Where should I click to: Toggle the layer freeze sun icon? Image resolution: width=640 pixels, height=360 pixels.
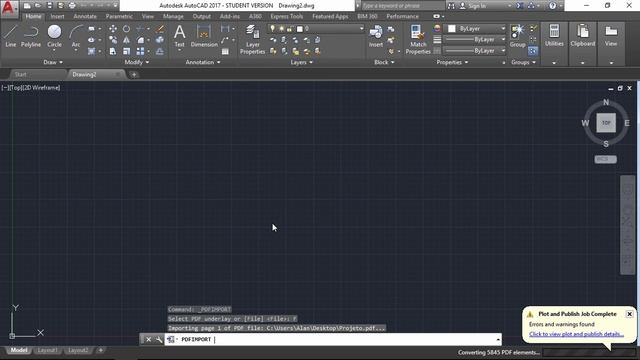pyautogui.click(x=281, y=29)
